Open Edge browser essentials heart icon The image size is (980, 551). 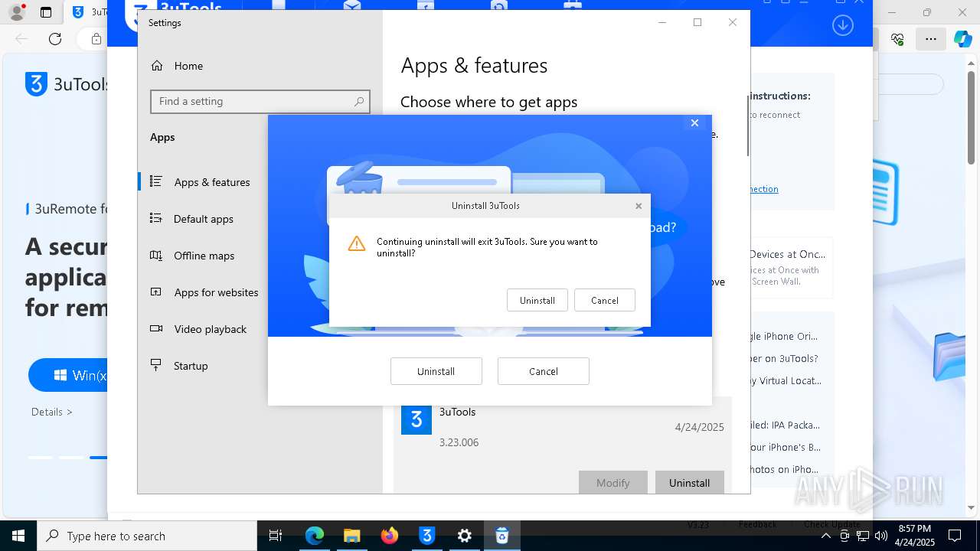[x=898, y=38]
